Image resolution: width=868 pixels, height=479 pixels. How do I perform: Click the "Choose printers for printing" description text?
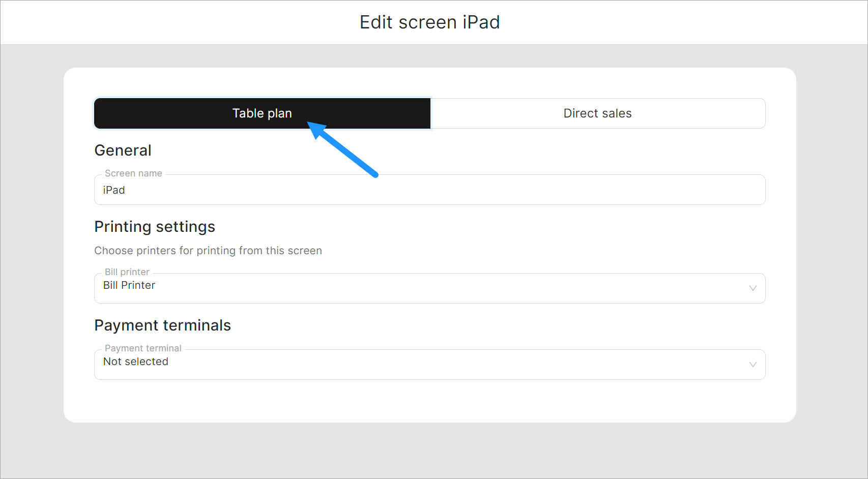point(208,251)
